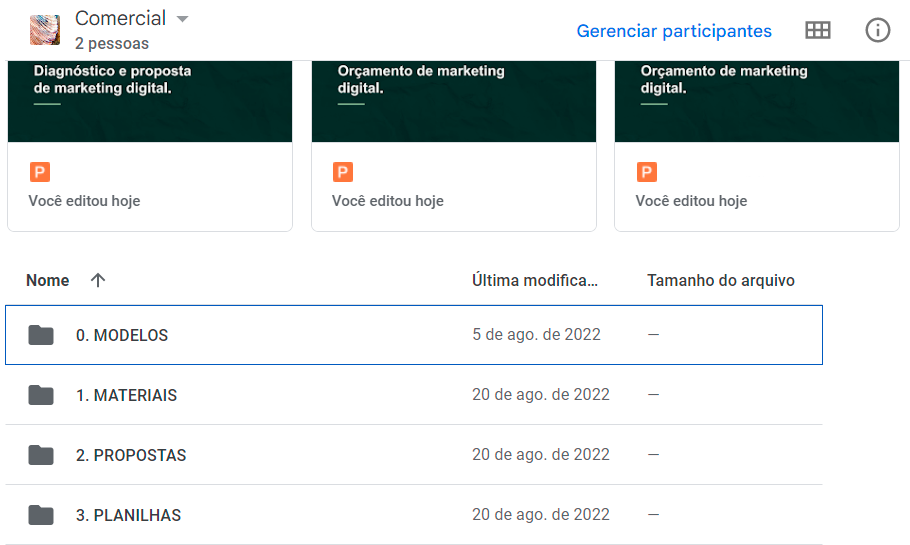Image resolution: width=910 pixels, height=545 pixels.
Task: Select the 2. PROPOSTAS folder name
Action: [x=131, y=455]
